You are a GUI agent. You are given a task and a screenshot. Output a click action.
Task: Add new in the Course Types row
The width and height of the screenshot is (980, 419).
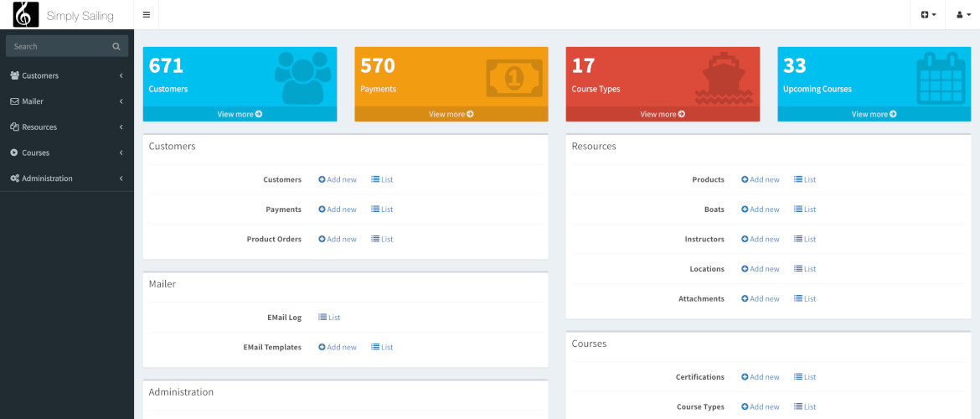click(761, 407)
